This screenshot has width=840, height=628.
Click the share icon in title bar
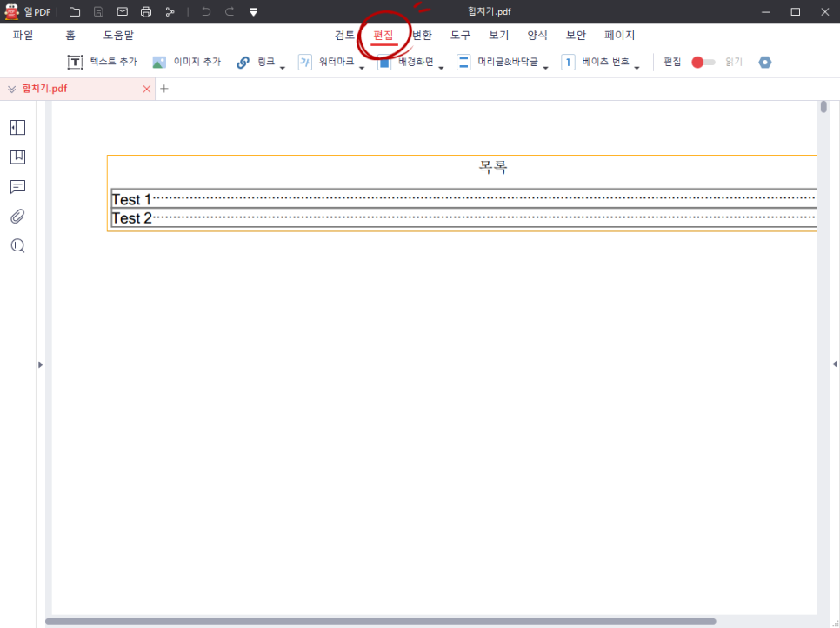tap(170, 12)
